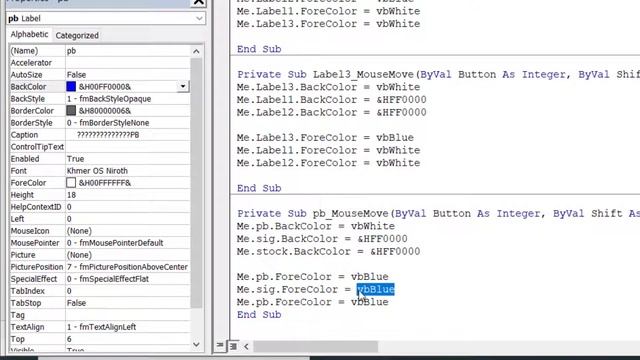Switch to the Alphabetic tab
Image resolution: width=640 pixels, height=360 pixels.
[x=29, y=35]
